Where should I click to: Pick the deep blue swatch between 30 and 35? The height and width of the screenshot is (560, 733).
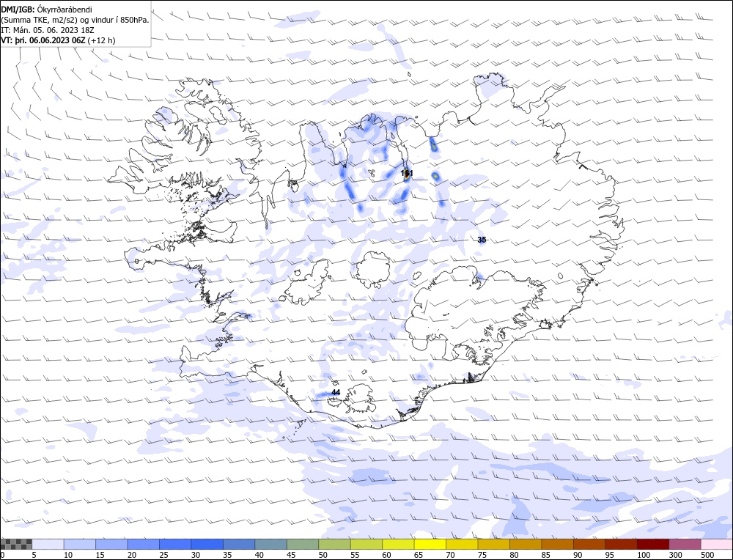[207, 544]
